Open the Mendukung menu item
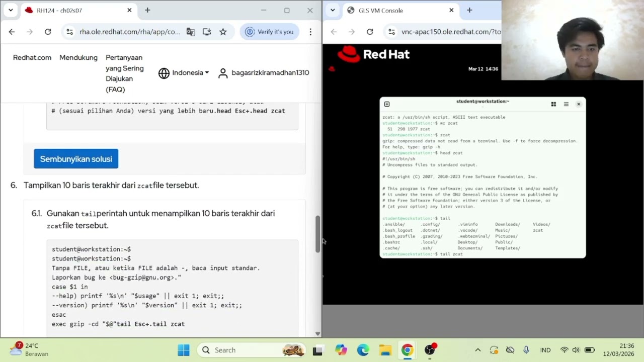Image resolution: width=644 pixels, height=362 pixels. click(78, 57)
